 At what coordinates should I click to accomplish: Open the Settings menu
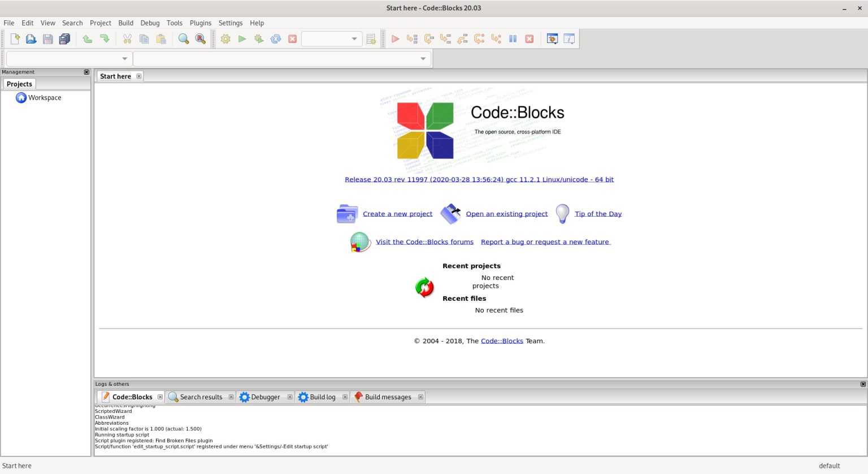[231, 23]
